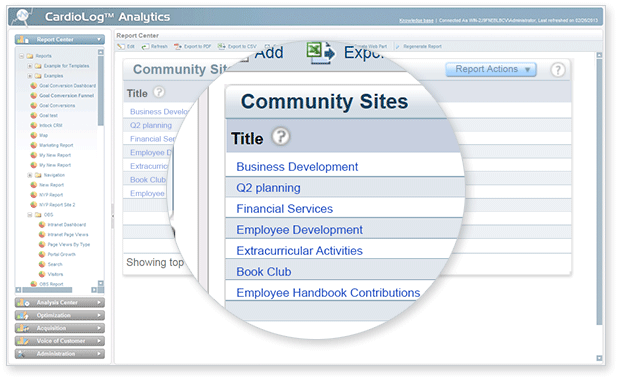Open the Analysis Center panel
The image size is (618, 379).
[60, 303]
